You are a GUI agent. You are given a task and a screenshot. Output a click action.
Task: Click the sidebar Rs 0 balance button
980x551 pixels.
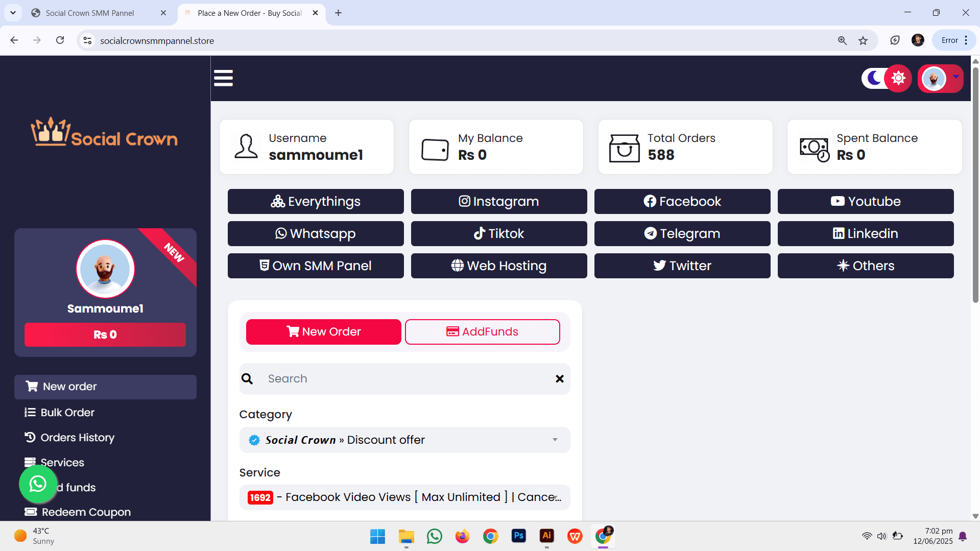point(105,335)
